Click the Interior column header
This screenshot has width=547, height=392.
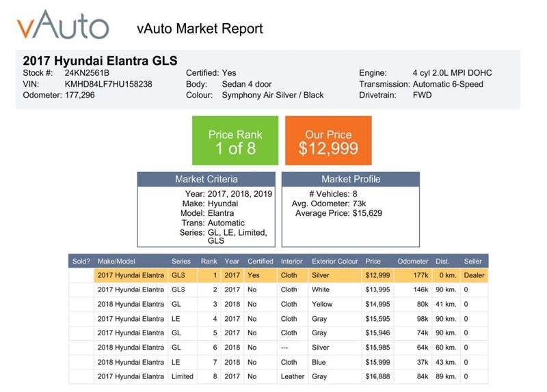point(292,261)
